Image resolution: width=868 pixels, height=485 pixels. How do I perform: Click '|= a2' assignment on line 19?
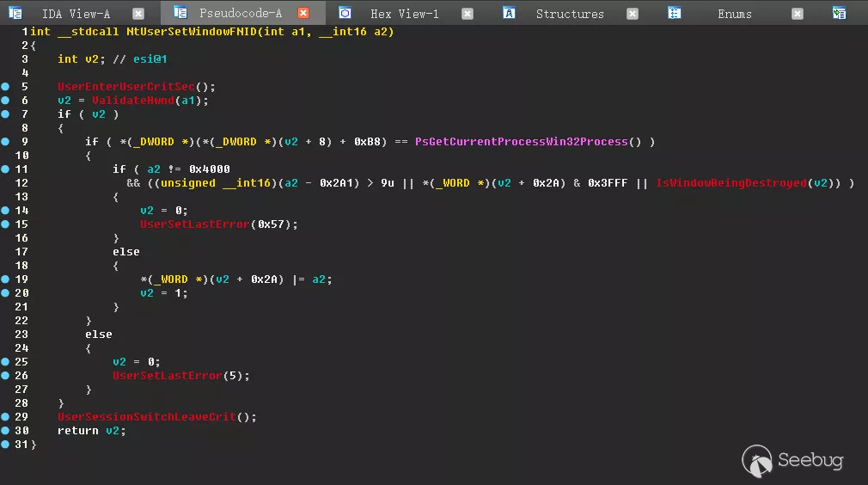[x=312, y=279]
